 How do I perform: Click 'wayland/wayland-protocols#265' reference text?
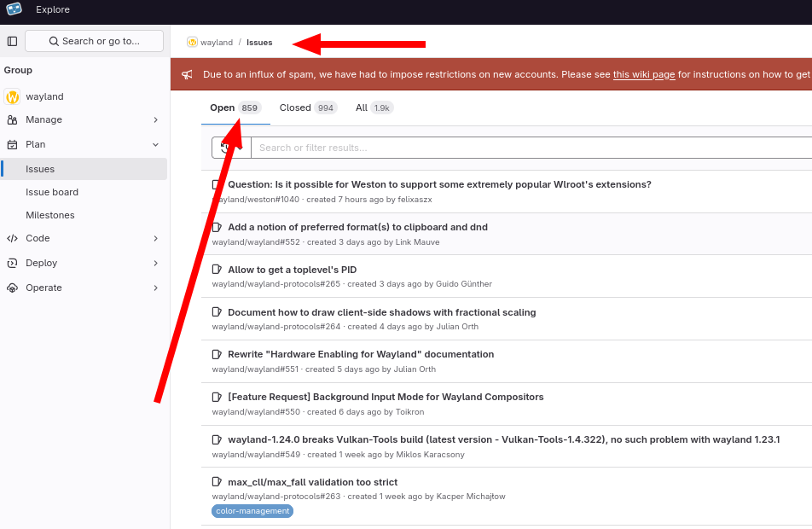click(276, 284)
